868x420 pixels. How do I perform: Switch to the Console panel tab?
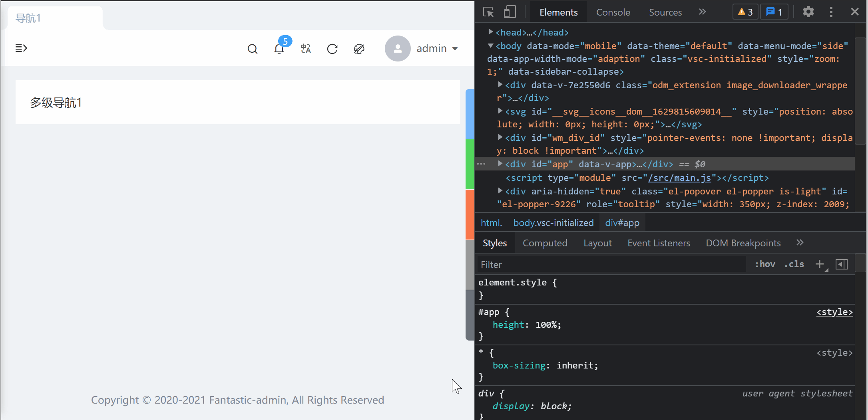tap(613, 12)
